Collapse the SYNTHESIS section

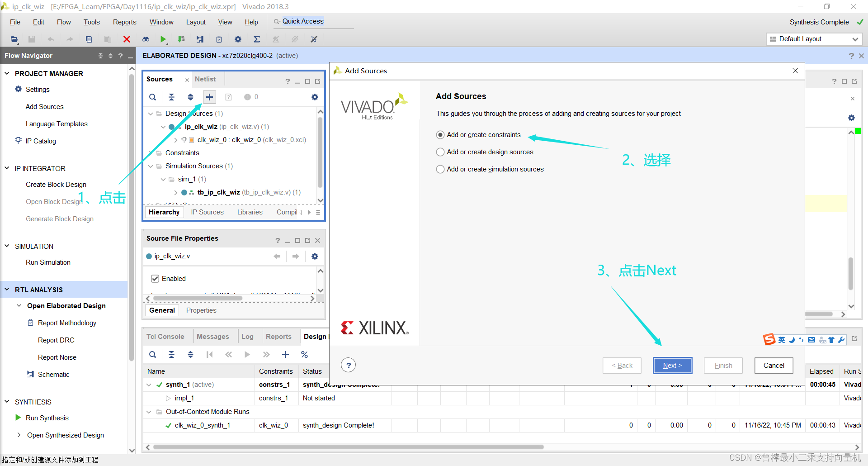click(x=7, y=402)
